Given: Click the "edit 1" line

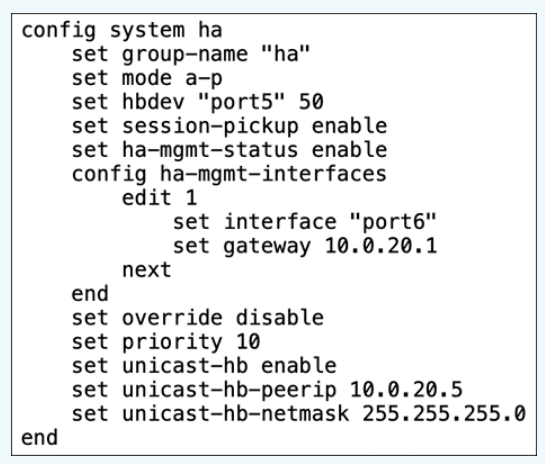Looking at the screenshot, I should click(x=160, y=198).
